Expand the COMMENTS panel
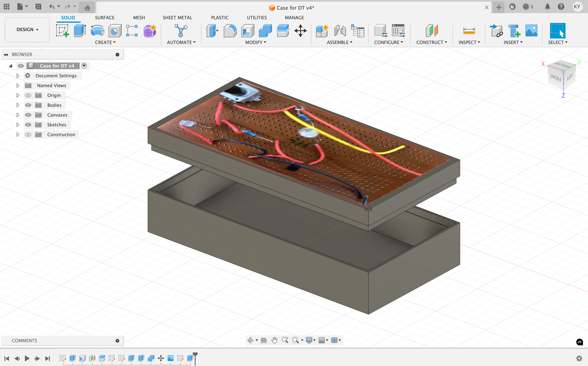 coord(117,341)
